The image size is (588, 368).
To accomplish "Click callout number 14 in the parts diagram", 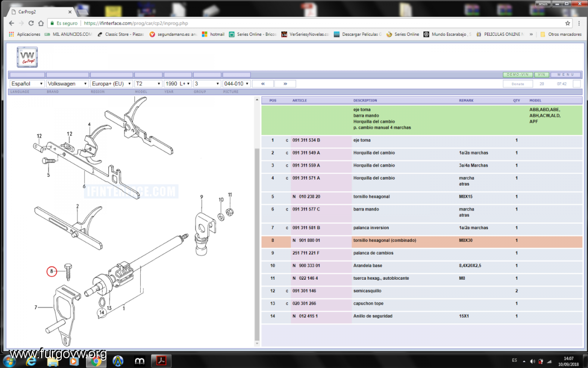I will click(x=102, y=312).
